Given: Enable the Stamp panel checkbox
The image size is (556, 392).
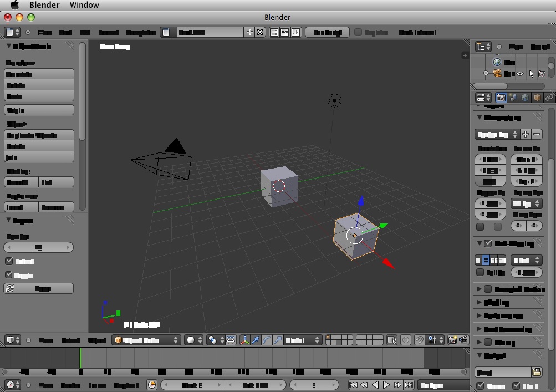Looking at the screenshot, I should pyautogui.click(x=488, y=342).
